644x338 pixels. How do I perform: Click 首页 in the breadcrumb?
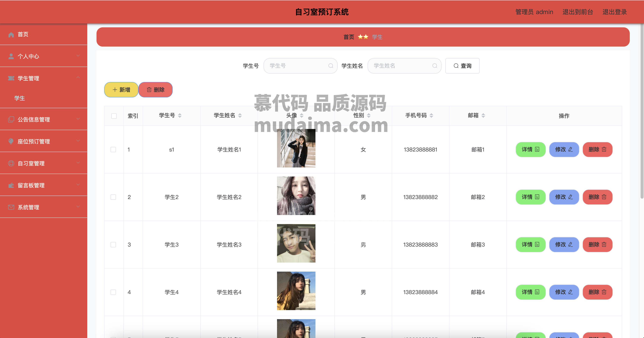349,37
